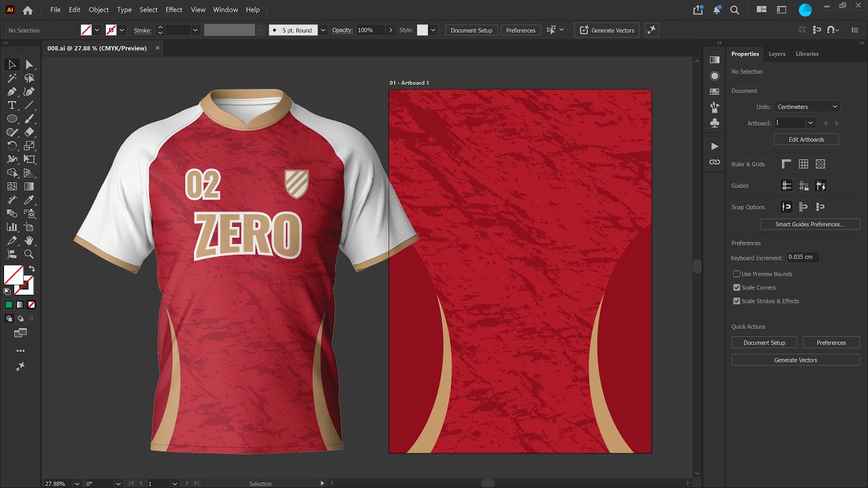Click the Fill color swatch in toolbar
868x488 pixels.
pos(13,275)
